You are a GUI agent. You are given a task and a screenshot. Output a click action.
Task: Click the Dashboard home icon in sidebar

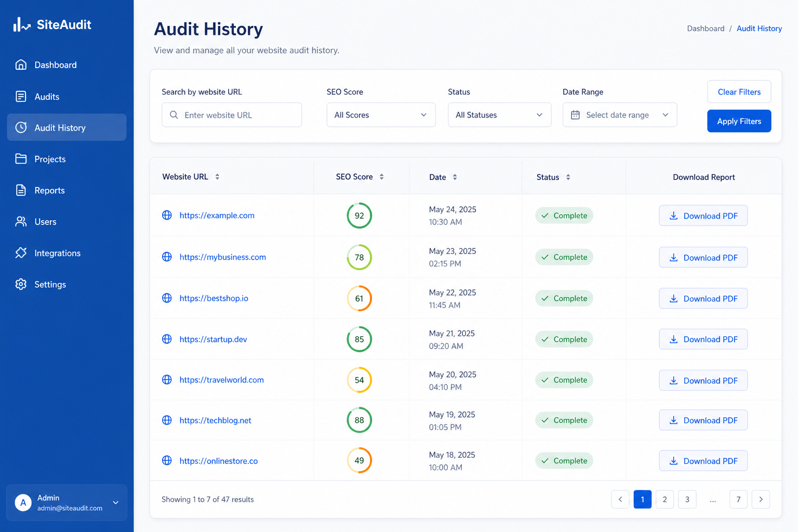pyautogui.click(x=21, y=65)
